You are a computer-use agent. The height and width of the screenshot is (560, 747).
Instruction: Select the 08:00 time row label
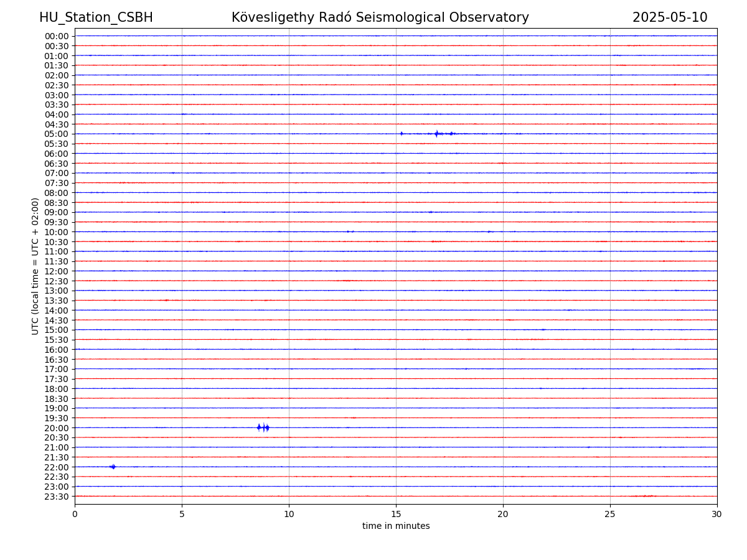click(57, 193)
